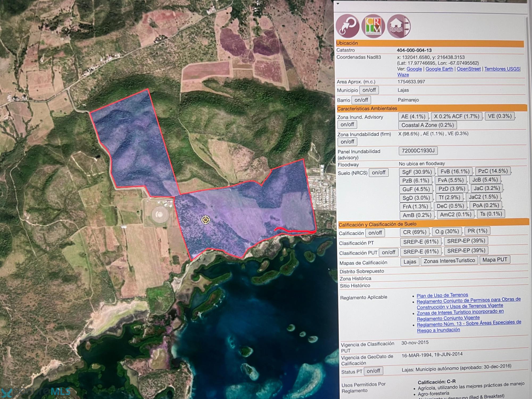Click flood panel 72000C1930J button
532x399 pixels.
click(418, 151)
